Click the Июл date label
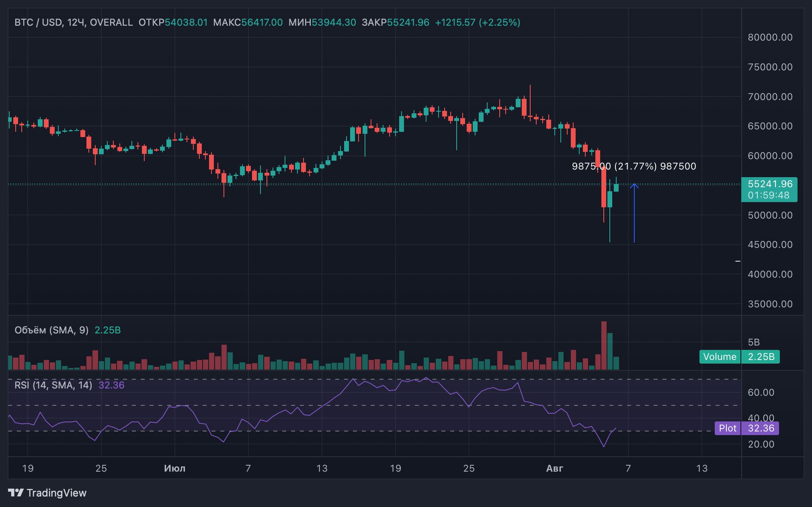This screenshot has height=507, width=812. pos(174,468)
